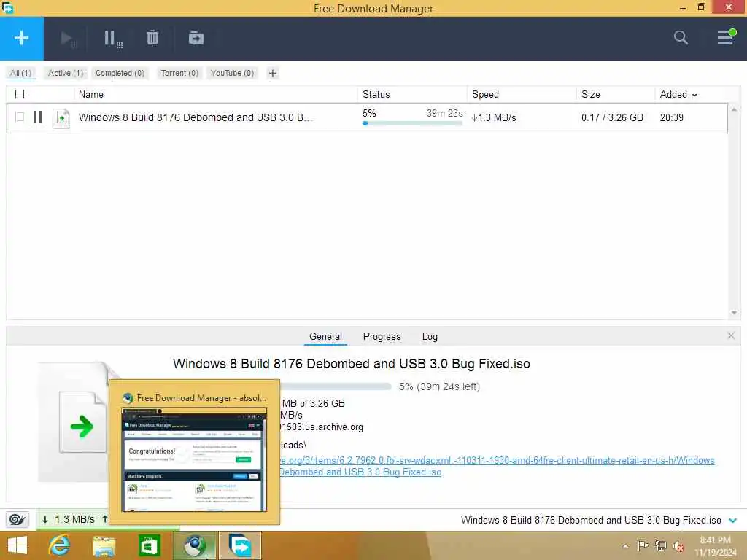The width and height of the screenshot is (747, 560).
Task: Select the Windows 8 Build 8176 download name
Action: [196, 117]
